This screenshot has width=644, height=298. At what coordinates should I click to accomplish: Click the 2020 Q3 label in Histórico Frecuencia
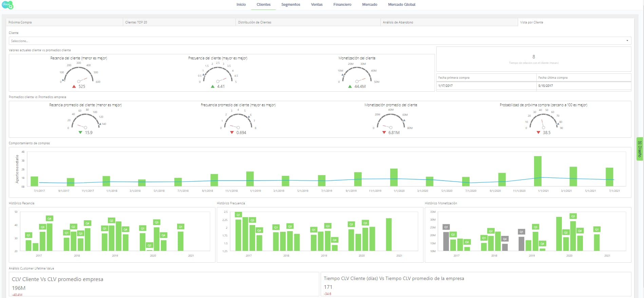pos(365,223)
